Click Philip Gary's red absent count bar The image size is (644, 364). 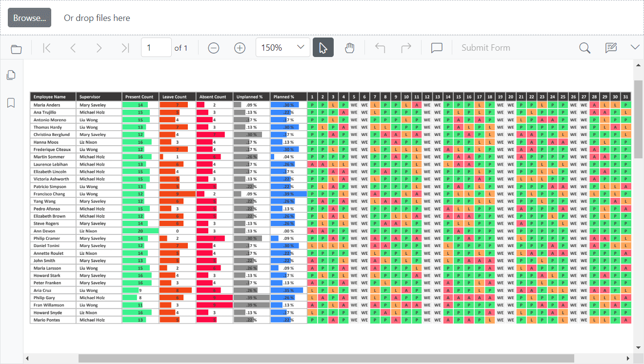tap(215, 298)
